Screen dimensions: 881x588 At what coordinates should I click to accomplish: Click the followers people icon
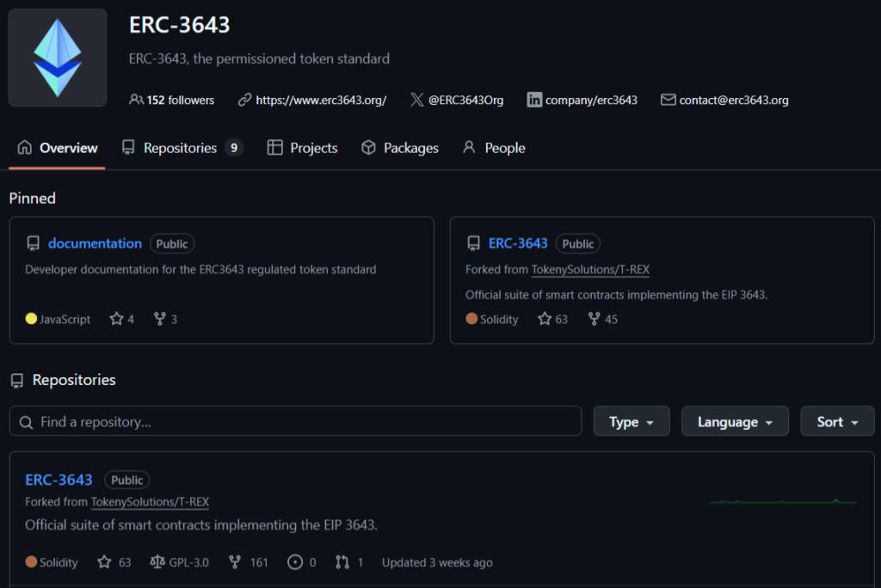pos(136,100)
